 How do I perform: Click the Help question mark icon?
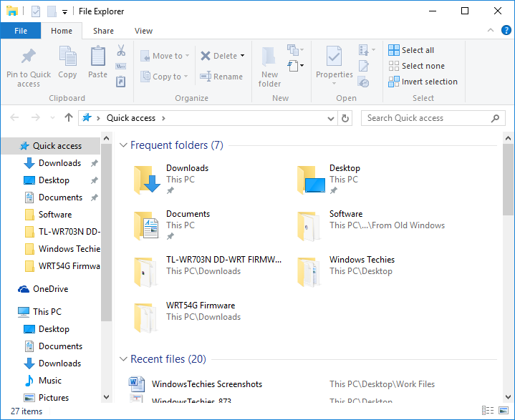[506, 30]
